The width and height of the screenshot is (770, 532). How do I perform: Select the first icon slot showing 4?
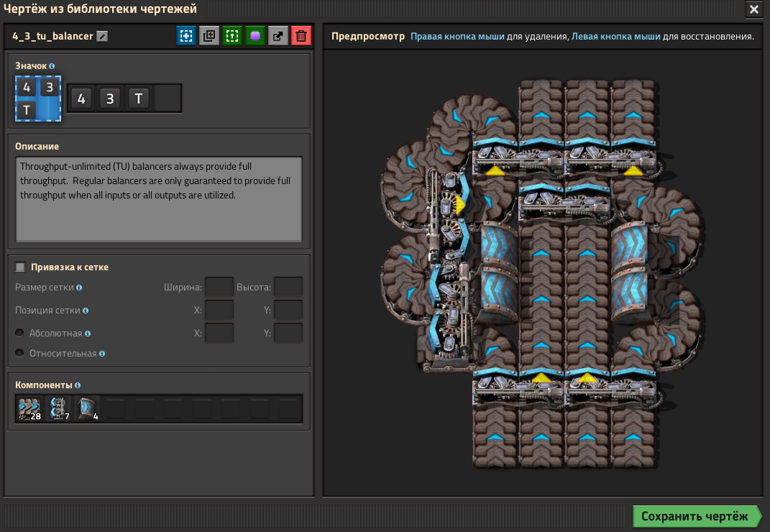[81, 98]
